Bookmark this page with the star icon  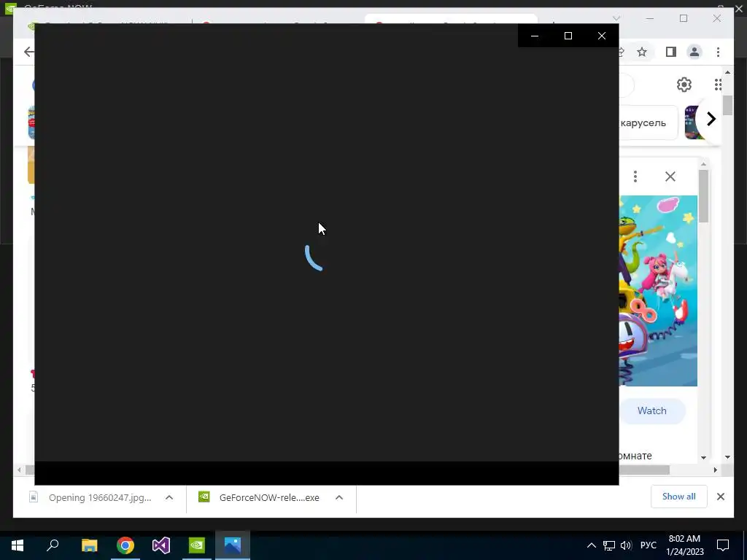coord(642,52)
